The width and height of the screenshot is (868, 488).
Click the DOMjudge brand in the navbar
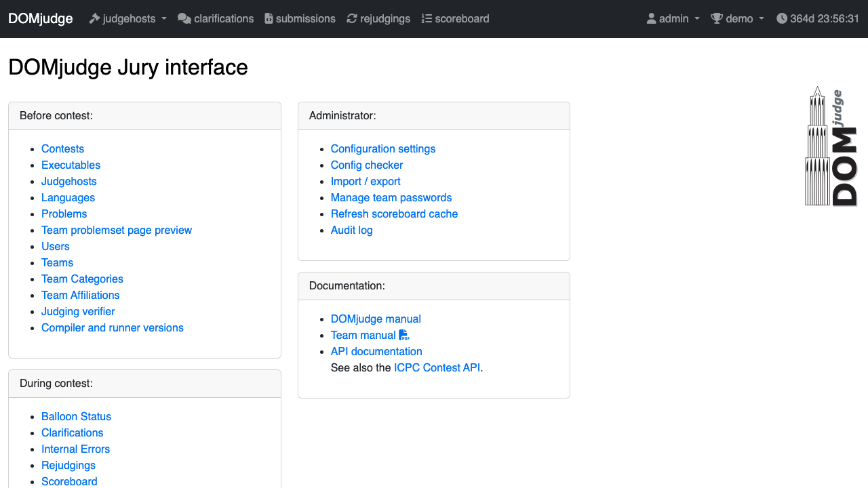(x=41, y=19)
